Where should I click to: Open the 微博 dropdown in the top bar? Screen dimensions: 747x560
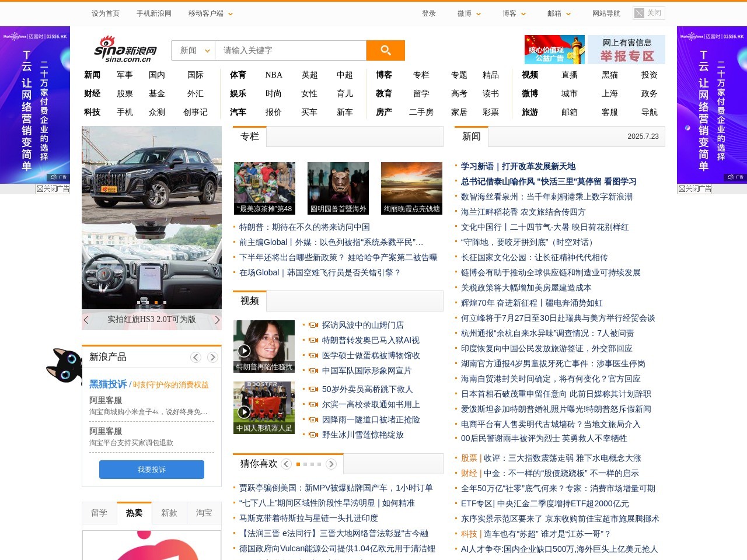(469, 13)
